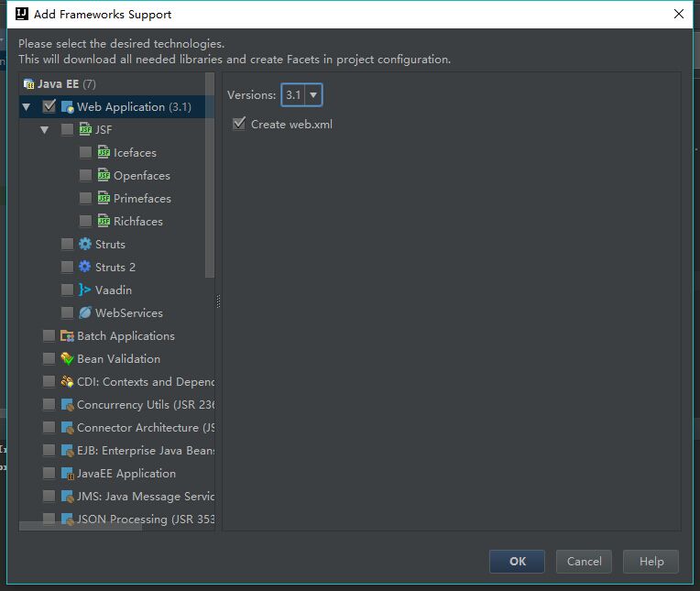
Task: Select the Bean Validation row label
Action: tap(118, 359)
